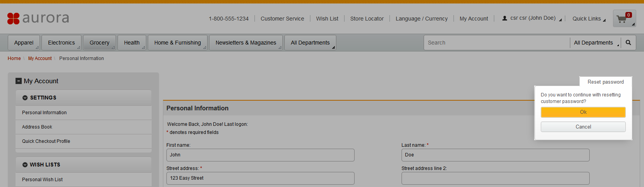644x187 pixels.
Task: Collapse the Settings section
Action: pyautogui.click(x=25, y=98)
